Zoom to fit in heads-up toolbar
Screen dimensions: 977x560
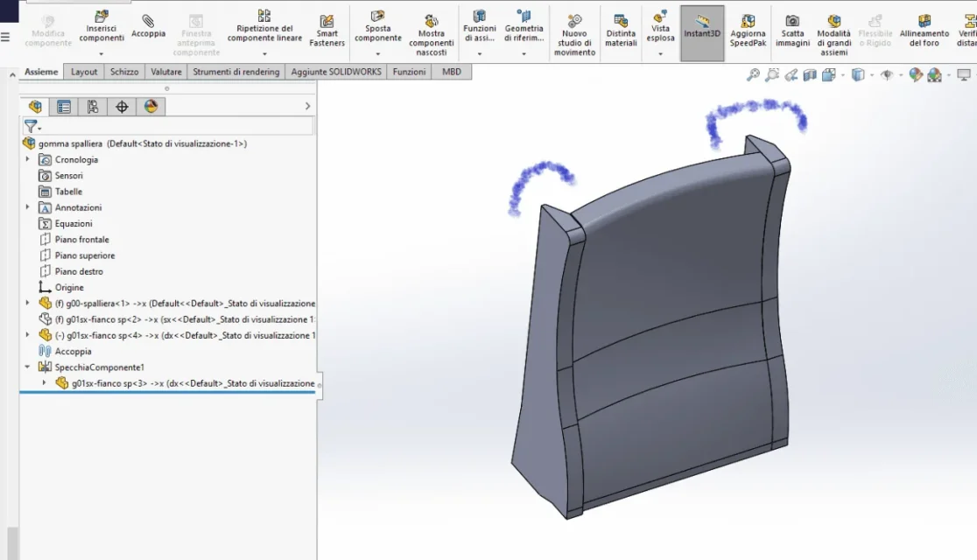coord(753,75)
